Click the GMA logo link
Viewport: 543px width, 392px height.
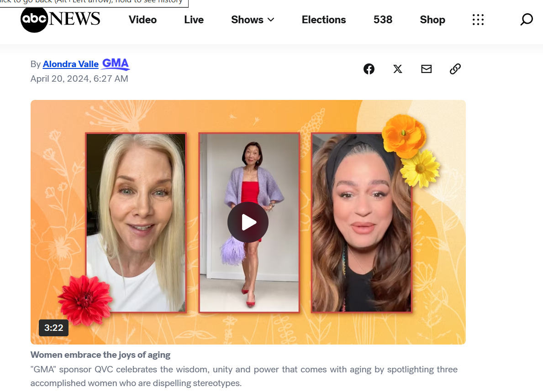click(116, 64)
